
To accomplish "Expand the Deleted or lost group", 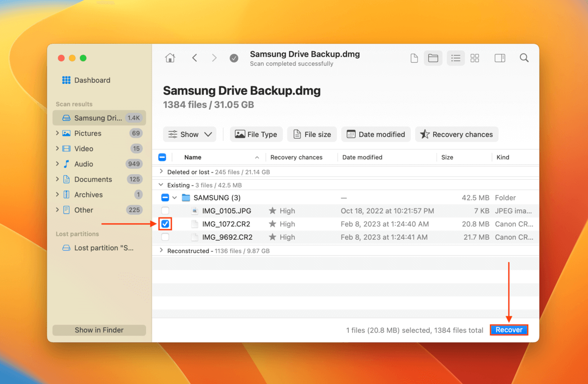I will coord(162,172).
